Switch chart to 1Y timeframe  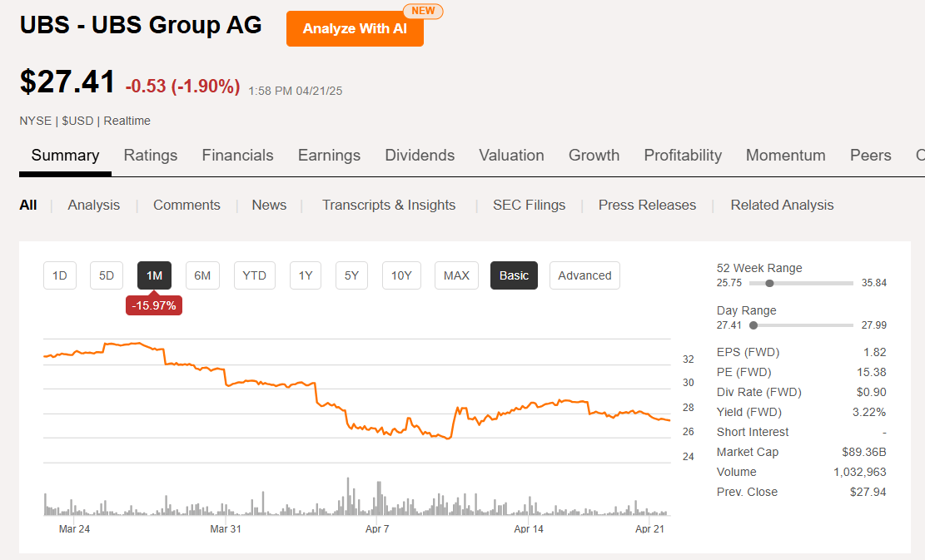click(303, 275)
